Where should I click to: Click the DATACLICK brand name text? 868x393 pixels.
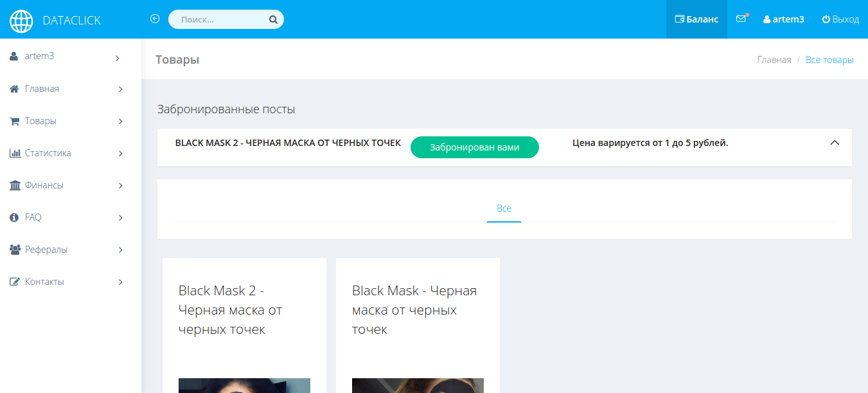[x=71, y=21]
